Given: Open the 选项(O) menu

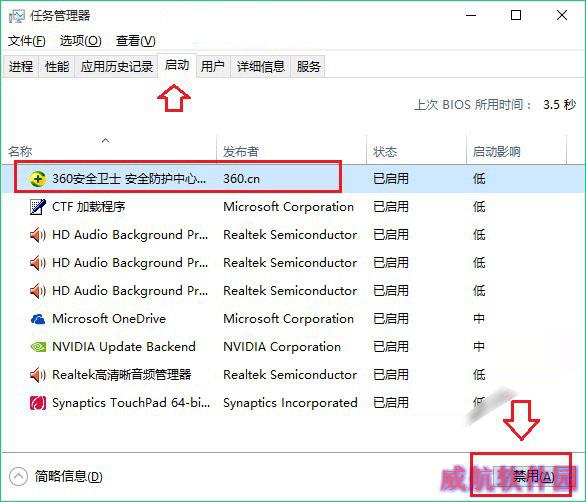Looking at the screenshot, I should click(x=80, y=41).
